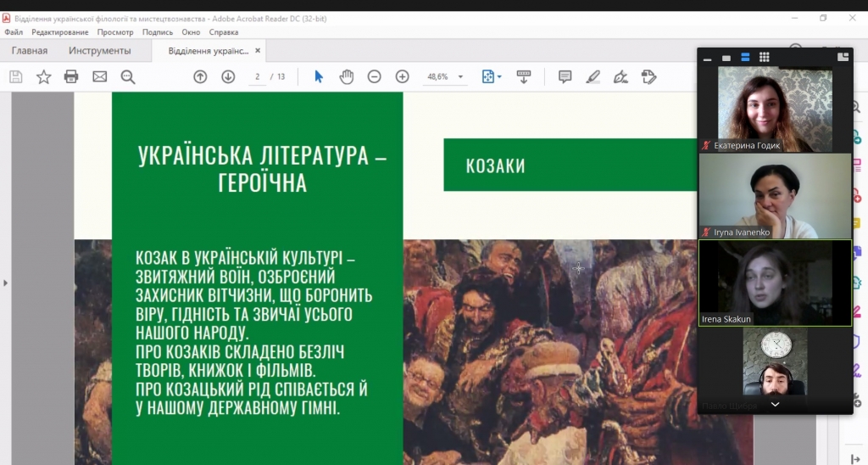This screenshot has height=465, width=868.
Task: Click the 48,6% zoom value field
Action: [437, 76]
